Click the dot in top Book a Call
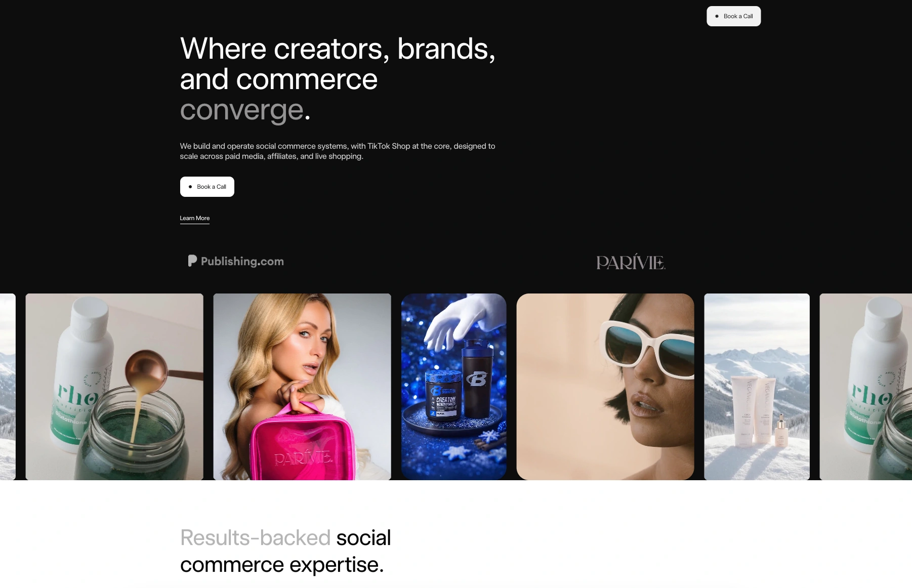This screenshot has height=588, width=912. click(x=717, y=16)
